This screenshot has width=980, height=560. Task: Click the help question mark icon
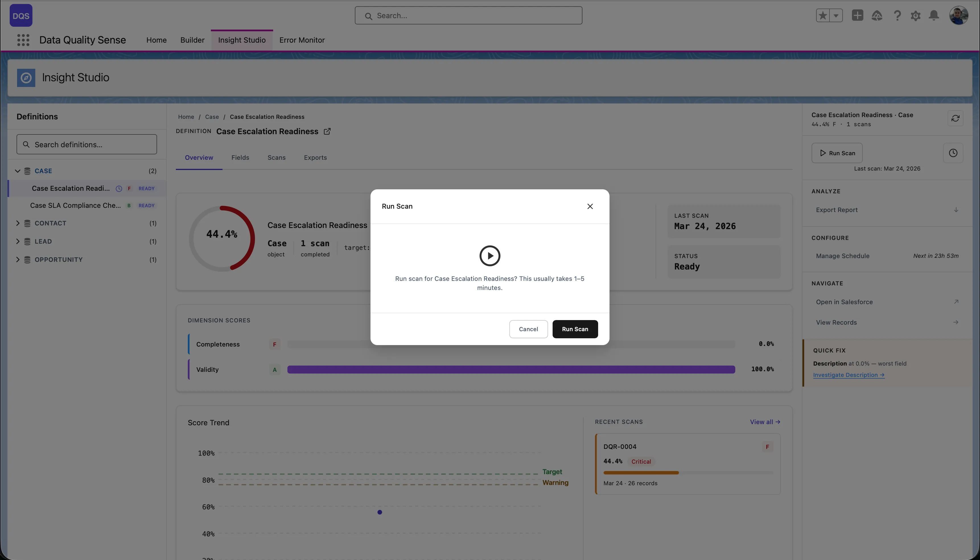[x=897, y=15]
